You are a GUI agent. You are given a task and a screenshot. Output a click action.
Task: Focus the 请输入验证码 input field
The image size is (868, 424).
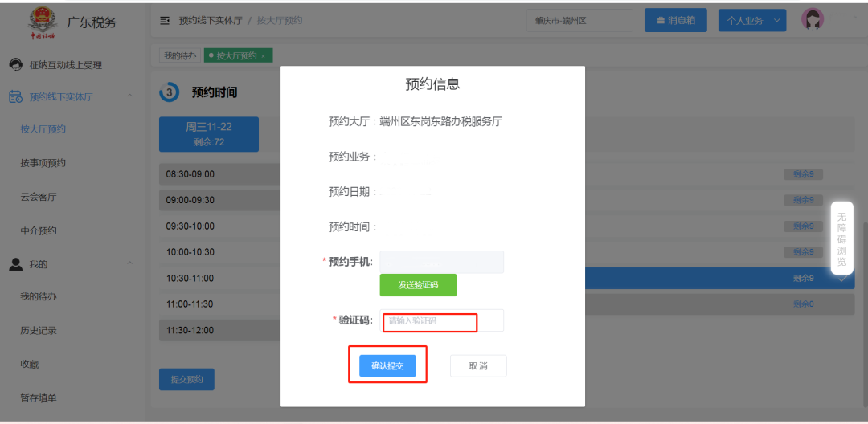click(442, 320)
